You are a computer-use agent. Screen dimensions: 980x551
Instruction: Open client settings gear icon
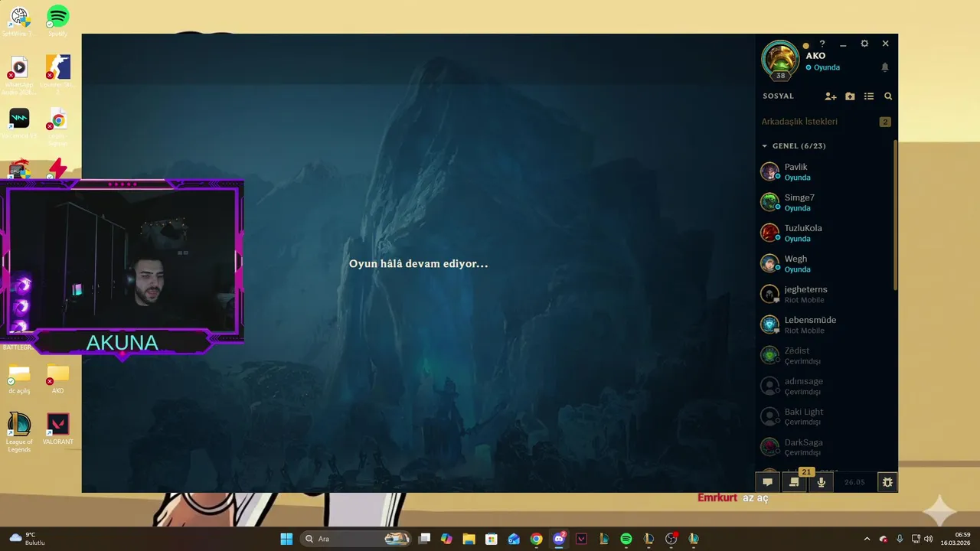click(x=864, y=44)
